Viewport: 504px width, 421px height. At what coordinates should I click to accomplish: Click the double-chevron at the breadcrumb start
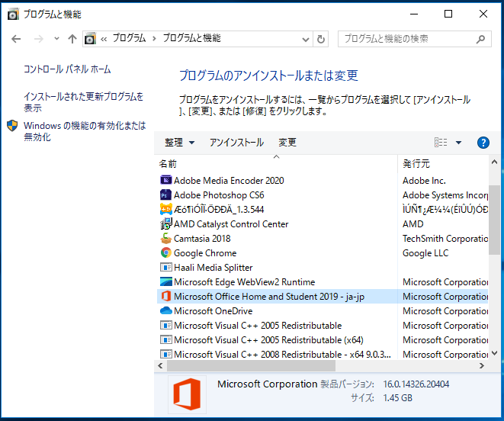pos(104,39)
